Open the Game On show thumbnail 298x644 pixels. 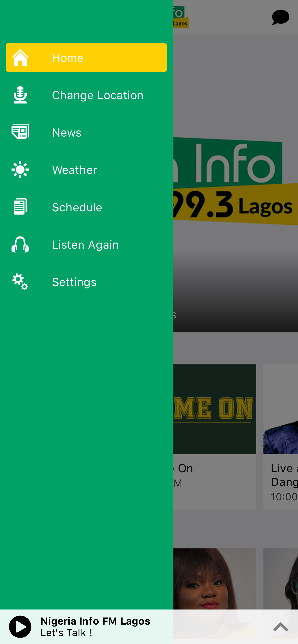coord(214,409)
